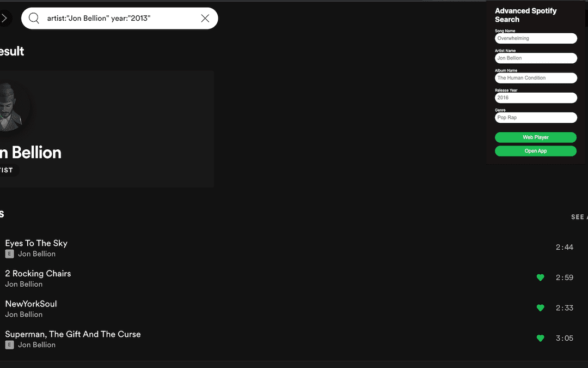Open artist link under Superman track
The height and width of the screenshot is (368, 588).
[x=37, y=345]
